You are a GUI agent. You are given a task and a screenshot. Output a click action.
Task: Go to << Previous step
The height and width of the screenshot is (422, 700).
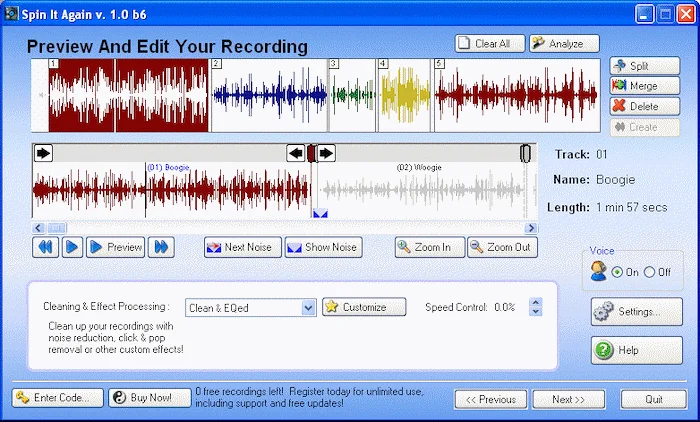tap(491, 399)
